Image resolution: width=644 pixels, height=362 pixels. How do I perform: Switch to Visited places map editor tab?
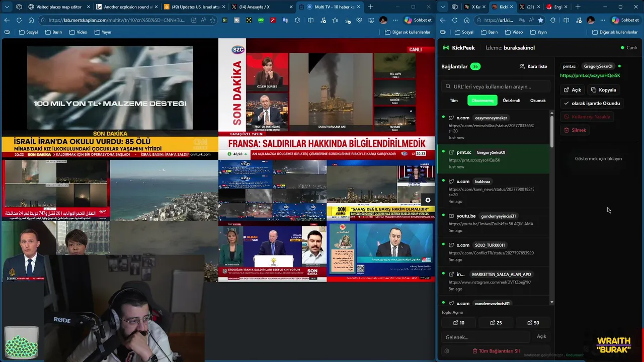pyautogui.click(x=58, y=7)
